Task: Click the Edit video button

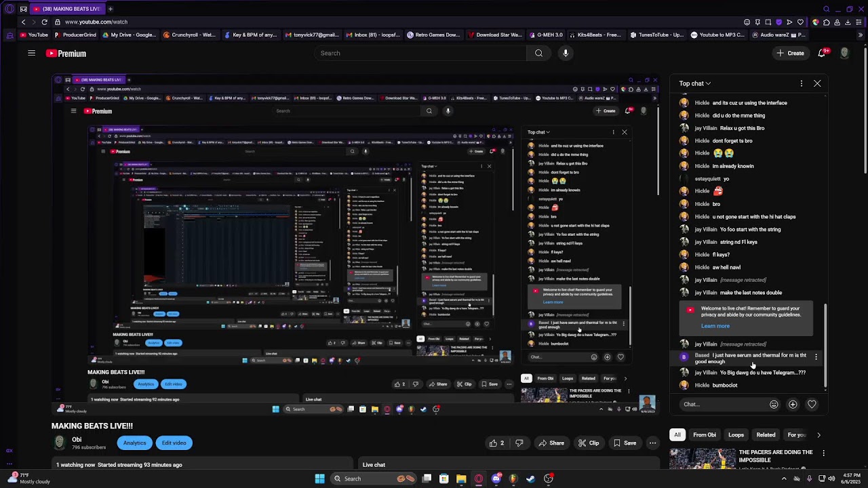Action: point(174,443)
